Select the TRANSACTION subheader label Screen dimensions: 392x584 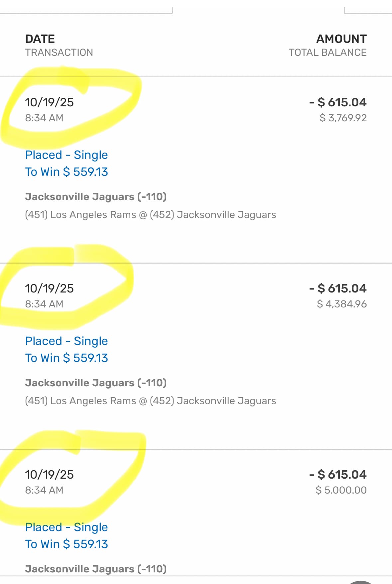(59, 53)
